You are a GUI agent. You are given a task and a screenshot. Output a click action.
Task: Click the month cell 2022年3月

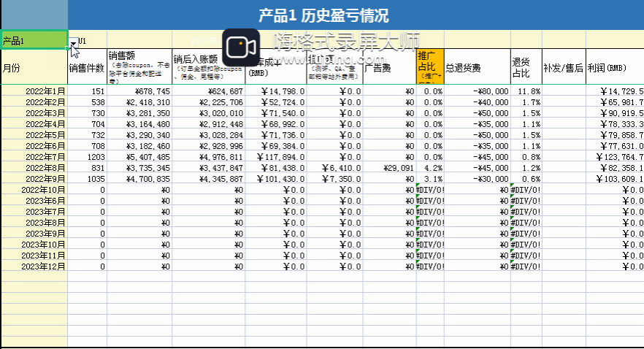tap(34, 113)
